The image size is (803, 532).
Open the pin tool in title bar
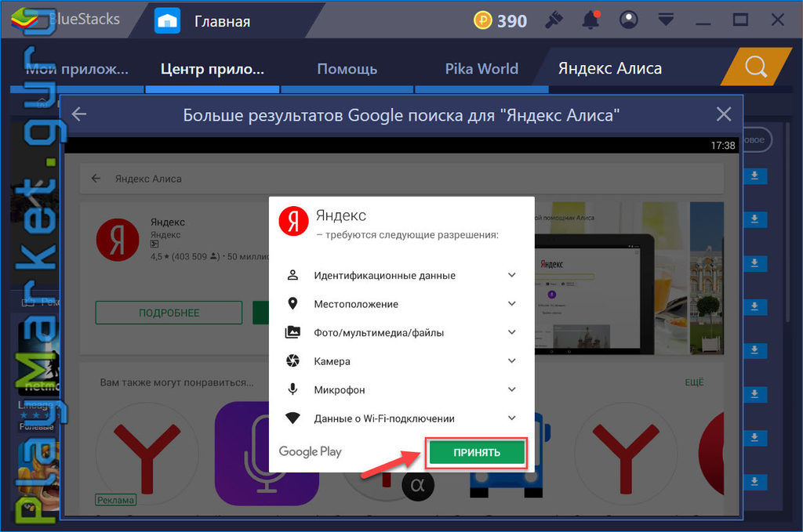(554, 20)
